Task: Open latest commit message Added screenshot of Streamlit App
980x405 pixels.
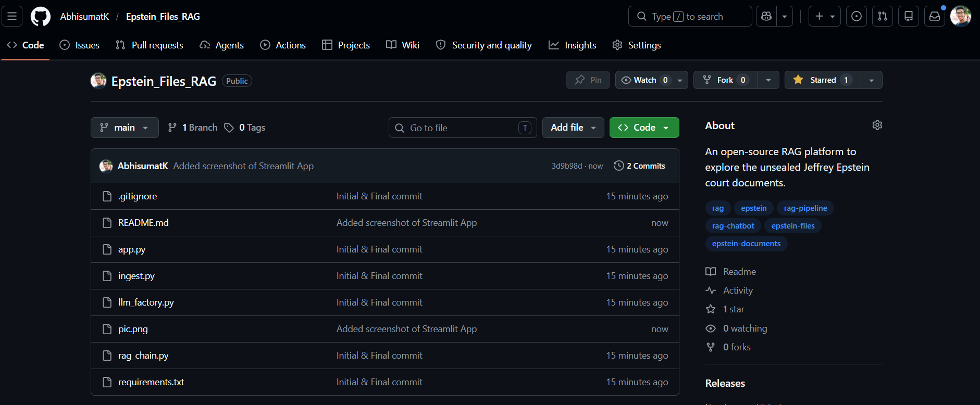Action: [243, 166]
